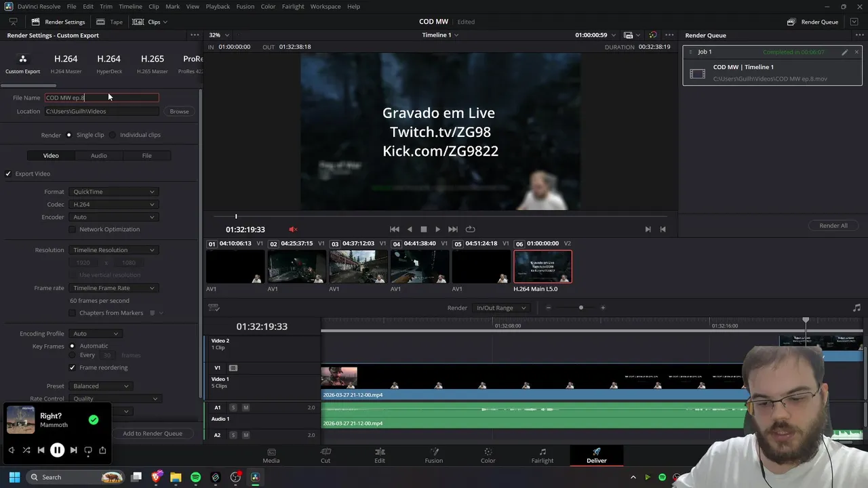Screen dimensions: 868x488
Task: Open the Workspace menu
Action: (325, 7)
